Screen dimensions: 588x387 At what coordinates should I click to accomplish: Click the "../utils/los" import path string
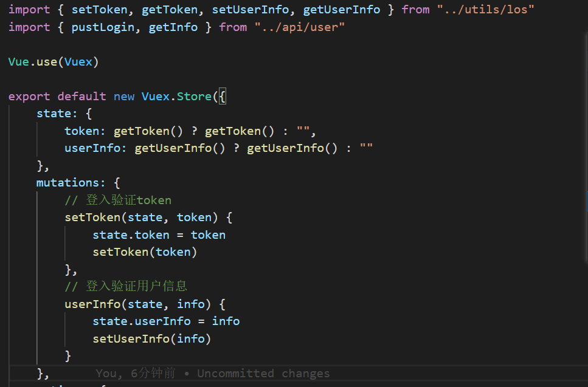coord(485,9)
